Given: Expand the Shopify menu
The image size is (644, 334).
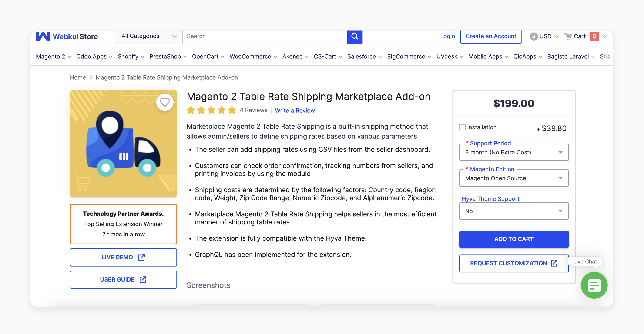Looking at the screenshot, I should click(131, 57).
